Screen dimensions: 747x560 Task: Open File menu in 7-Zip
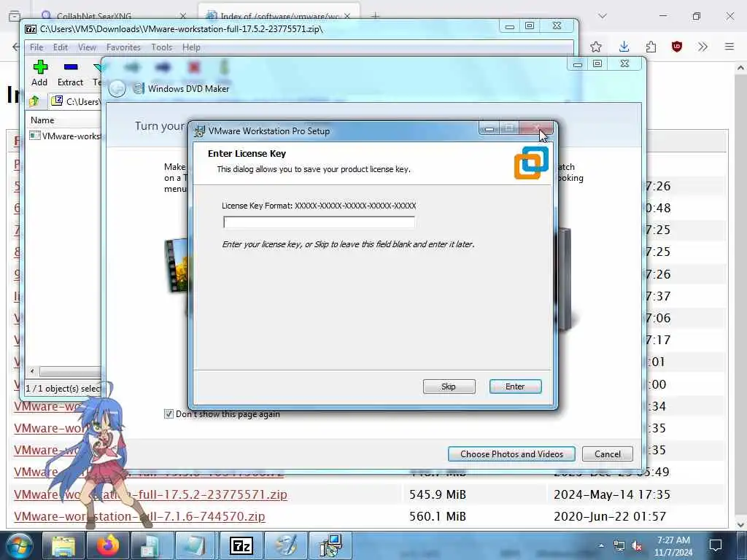(x=36, y=47)
